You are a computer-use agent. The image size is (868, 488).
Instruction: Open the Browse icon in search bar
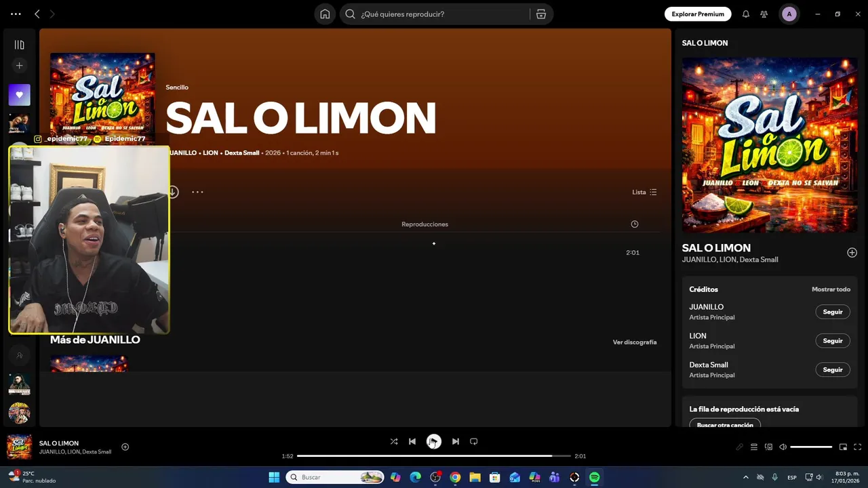coord(540,14)
